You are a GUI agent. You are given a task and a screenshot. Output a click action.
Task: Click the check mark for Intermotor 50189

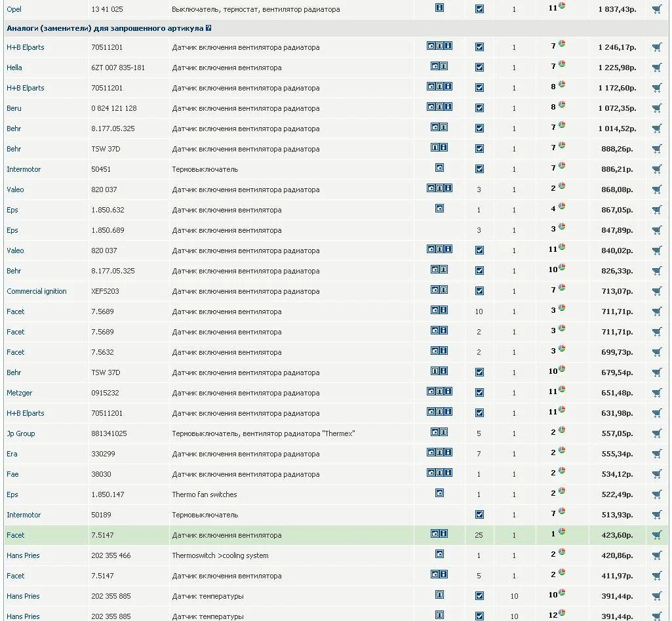pyautogui.click(x=479, y=515)
